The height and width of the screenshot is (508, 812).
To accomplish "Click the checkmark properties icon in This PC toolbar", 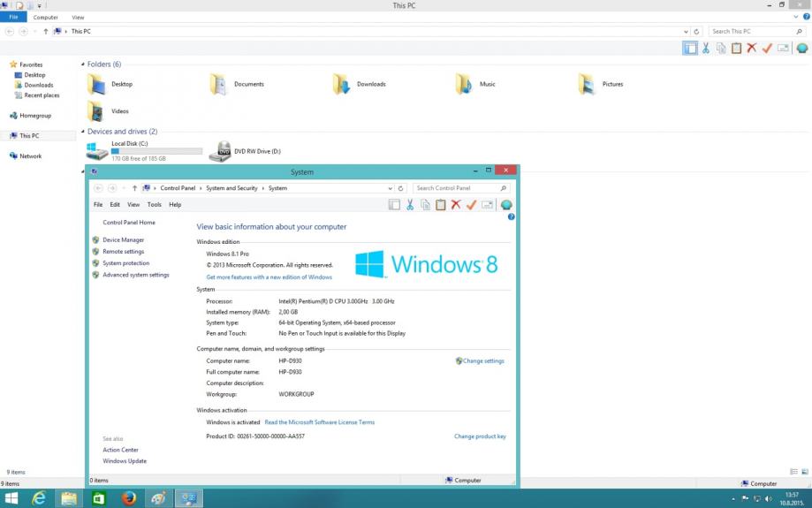I will coord(768,49).
